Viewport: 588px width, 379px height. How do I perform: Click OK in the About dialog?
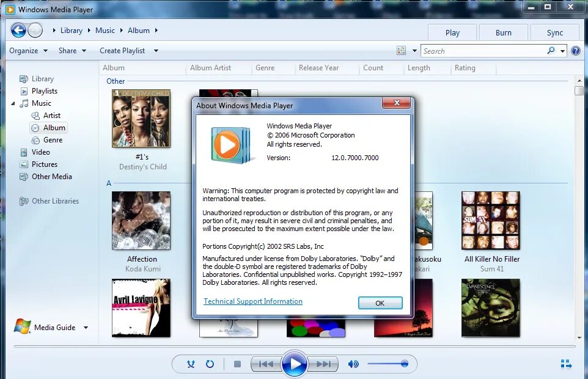click(380, 303)
